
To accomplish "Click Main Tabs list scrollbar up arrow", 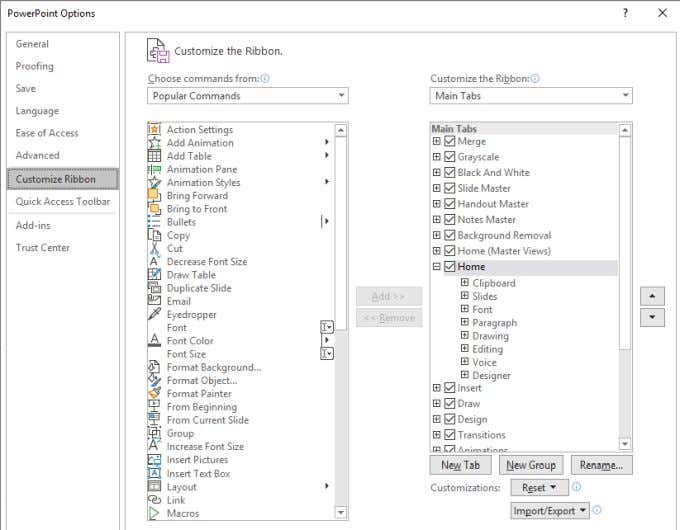I will click(624, 130).
